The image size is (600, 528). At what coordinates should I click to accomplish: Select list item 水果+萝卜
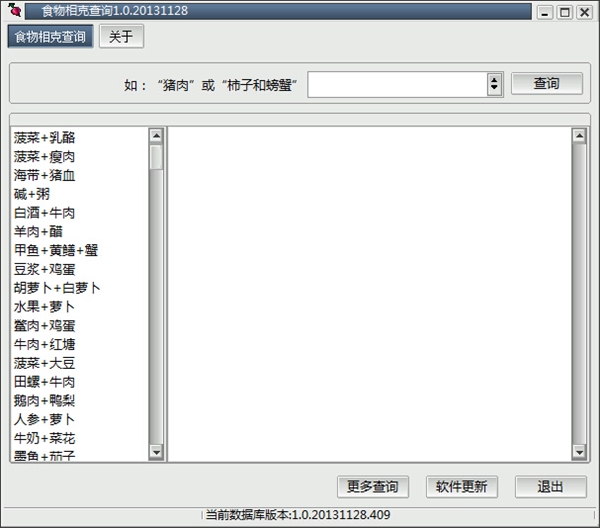click(44, 307)
